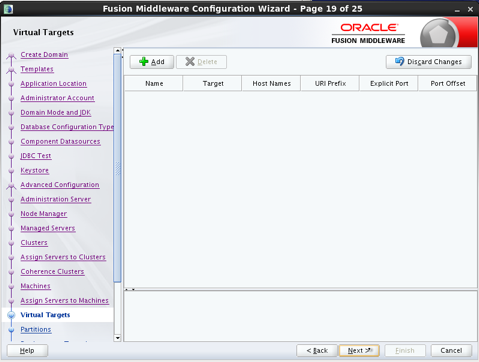Click the Port Offset column header
479x362 pixels.
[447, 83]
